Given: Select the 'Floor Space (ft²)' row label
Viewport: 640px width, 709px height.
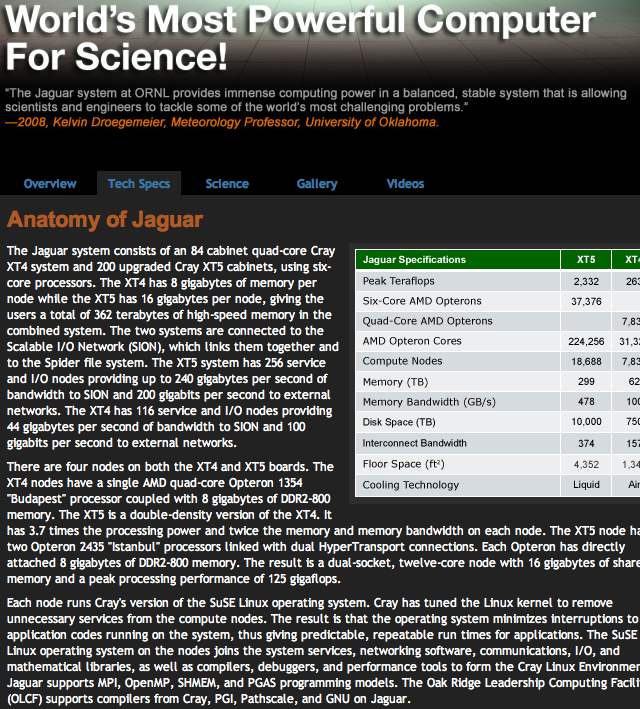Looking at the screenshot, I should pos(403,464).
